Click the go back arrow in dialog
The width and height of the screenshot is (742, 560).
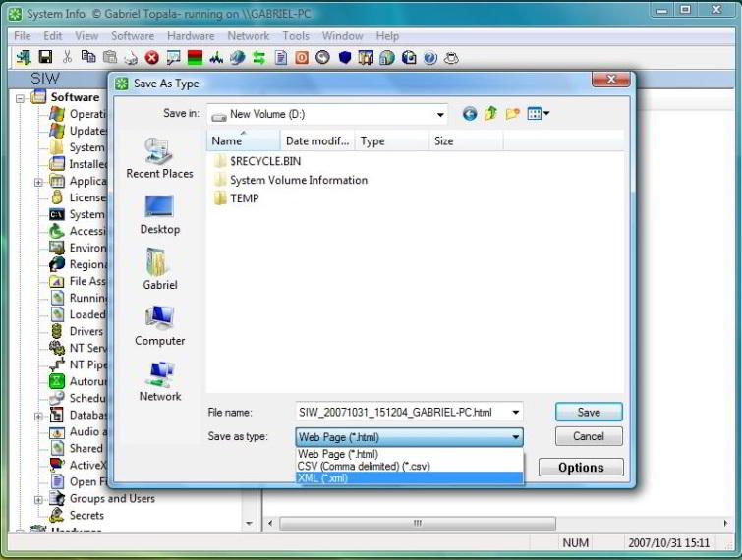469,114
